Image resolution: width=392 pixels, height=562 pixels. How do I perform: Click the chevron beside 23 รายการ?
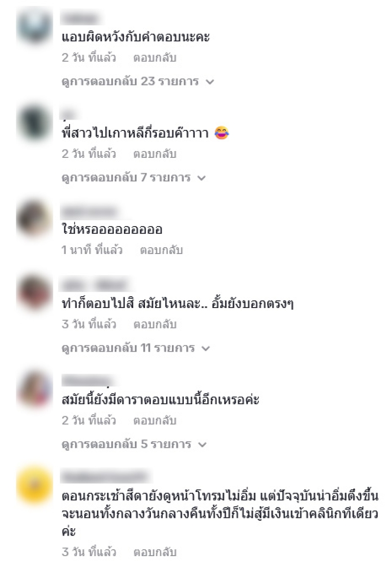(x=210, y=82)
